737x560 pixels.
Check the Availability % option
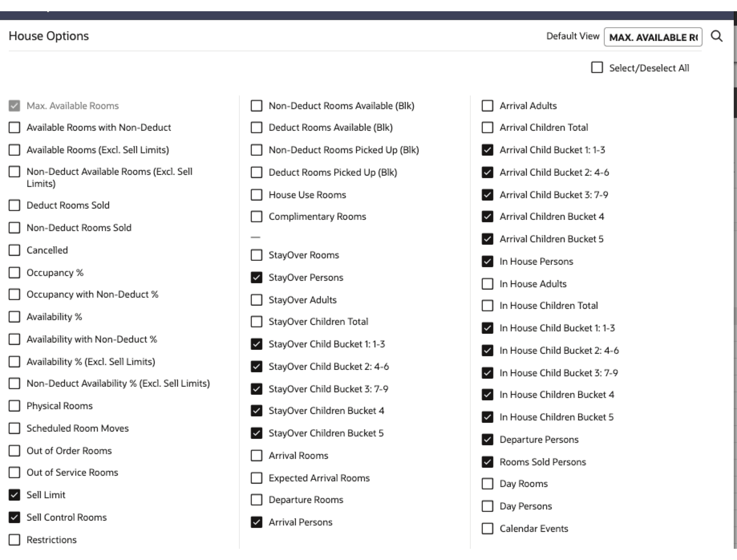(14, 317)
